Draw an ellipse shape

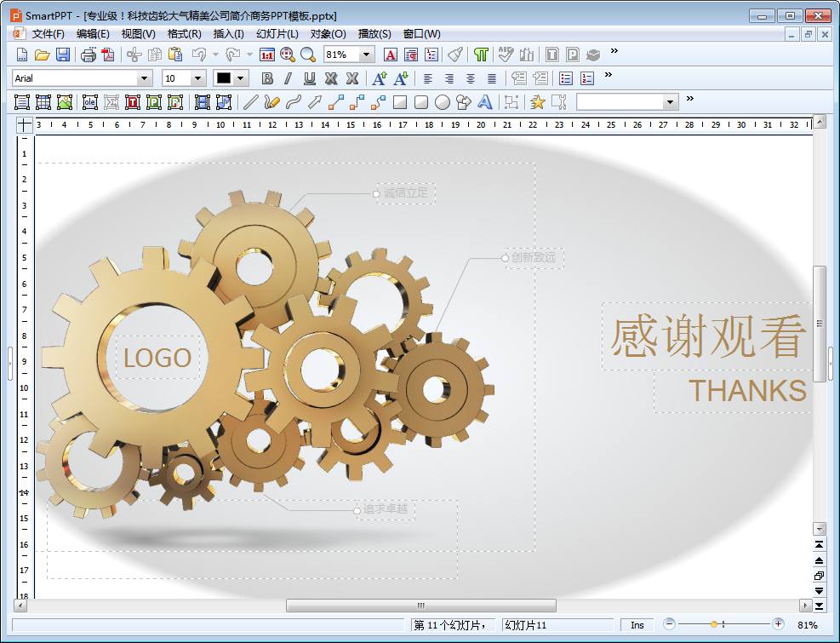pos(443,102)
